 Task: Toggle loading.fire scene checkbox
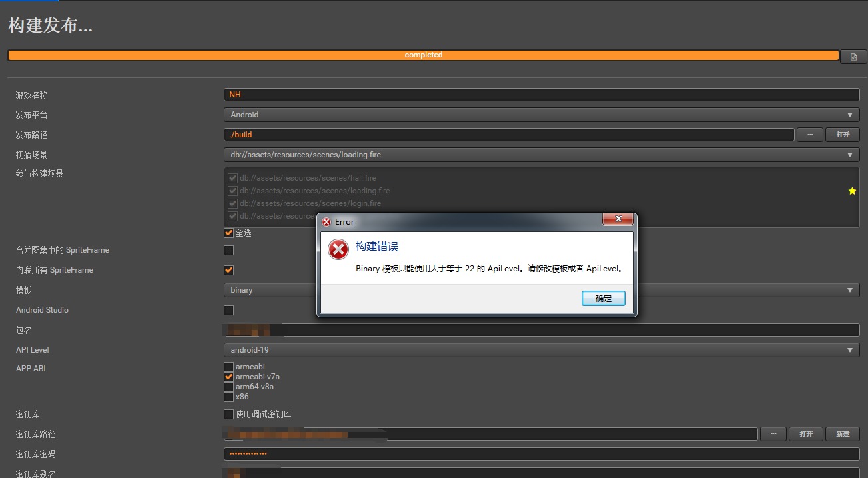(232, 191)
